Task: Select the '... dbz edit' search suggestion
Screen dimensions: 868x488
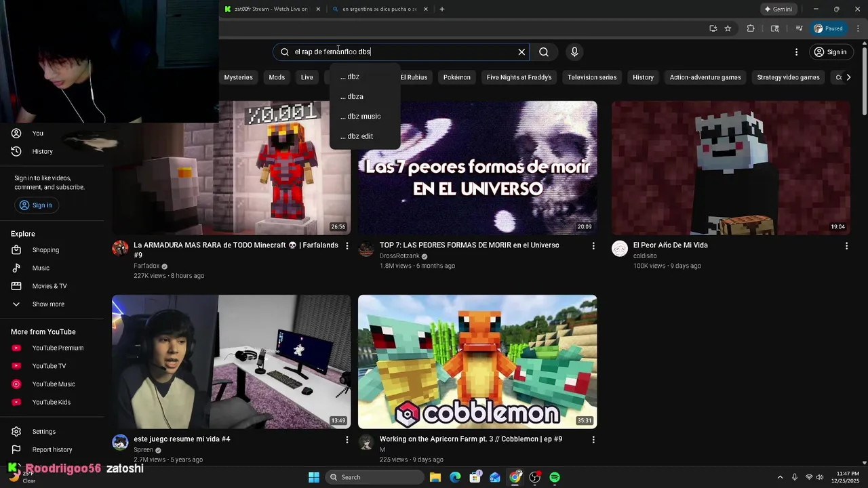Action: pos(365,136)
